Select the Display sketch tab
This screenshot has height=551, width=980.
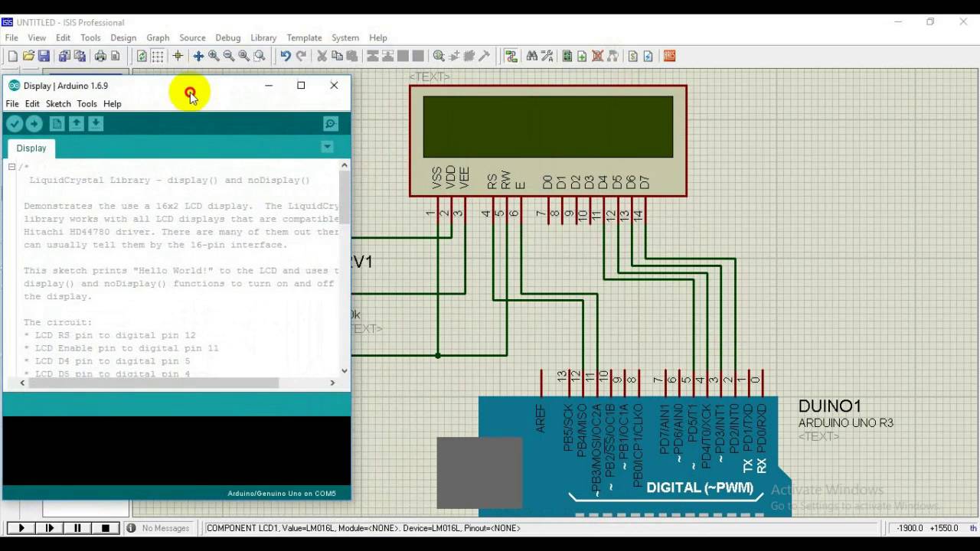(x=31, y=148)
